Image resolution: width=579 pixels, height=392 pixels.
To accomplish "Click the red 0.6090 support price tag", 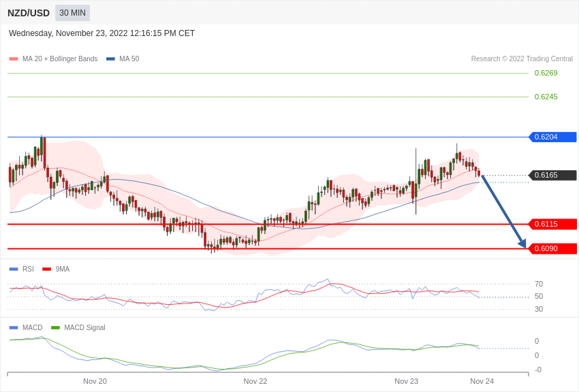I will [553, 248].
